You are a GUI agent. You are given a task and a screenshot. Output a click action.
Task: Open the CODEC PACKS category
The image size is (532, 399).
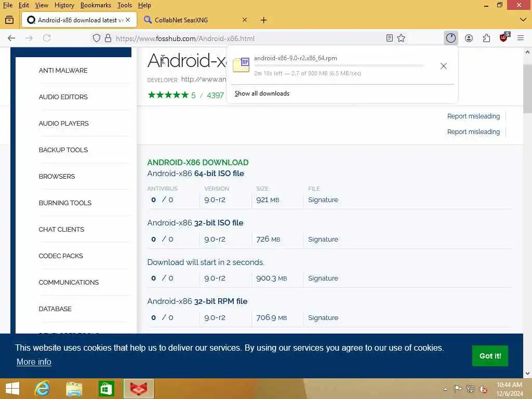coord(61,256)
